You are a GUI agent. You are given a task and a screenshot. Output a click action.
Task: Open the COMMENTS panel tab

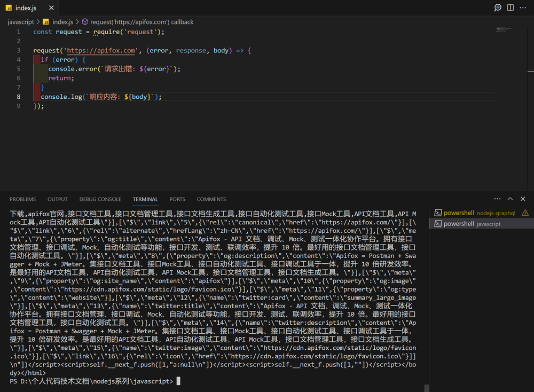pyautogui.click(x=211, y=199)
